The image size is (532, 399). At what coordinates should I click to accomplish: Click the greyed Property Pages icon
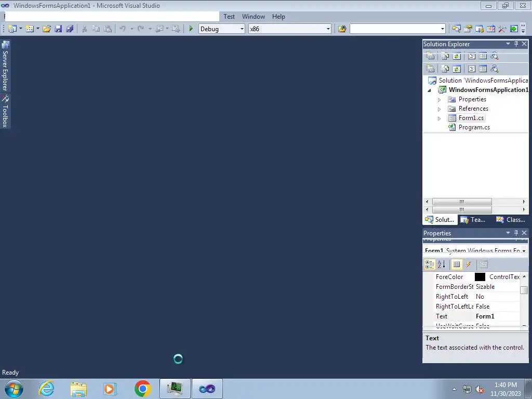point(484,264)
